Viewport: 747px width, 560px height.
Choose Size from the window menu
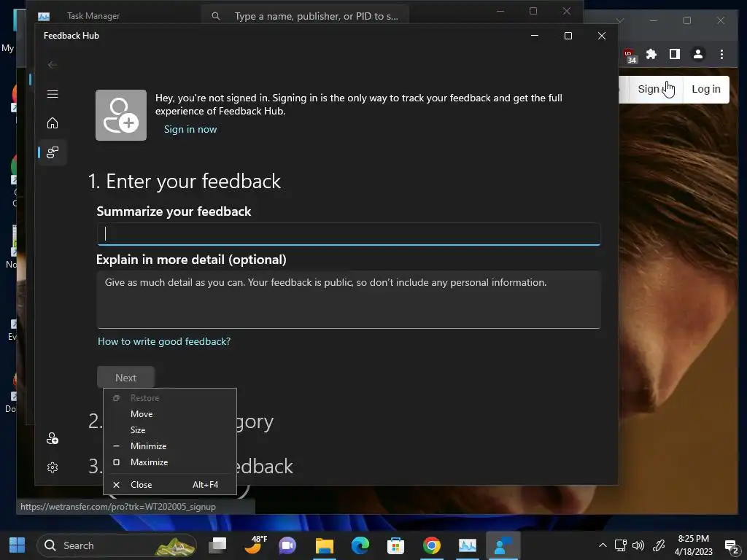[x=169, y=430]
